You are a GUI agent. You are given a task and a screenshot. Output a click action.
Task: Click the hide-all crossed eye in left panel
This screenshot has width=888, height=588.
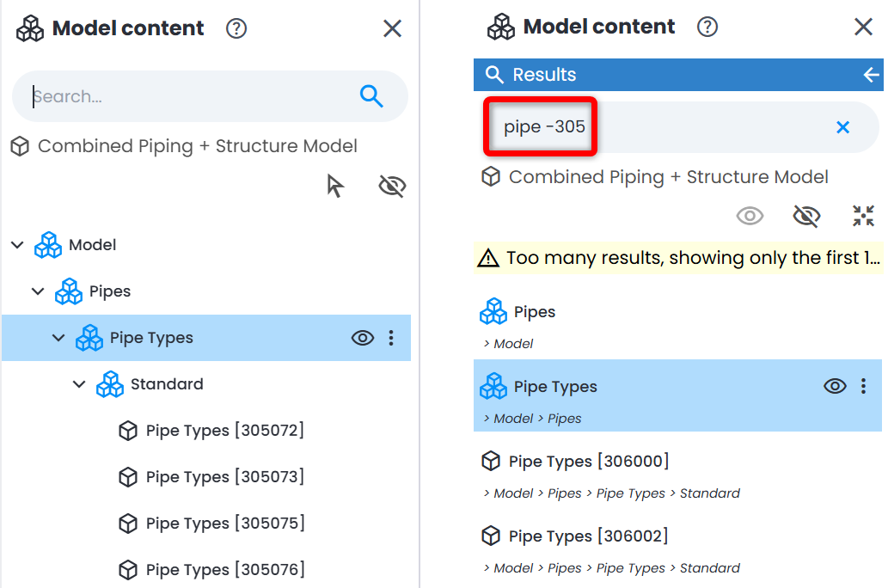392,186
